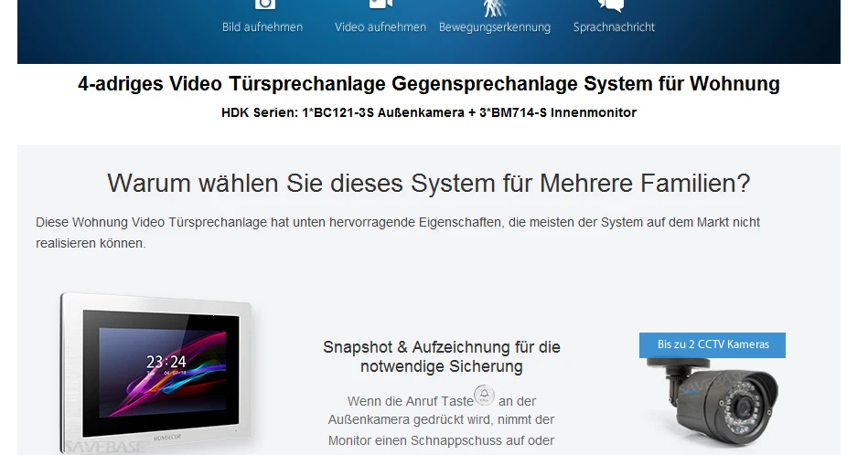Click the Bild aufnehmen camera icon

point(264,5)
